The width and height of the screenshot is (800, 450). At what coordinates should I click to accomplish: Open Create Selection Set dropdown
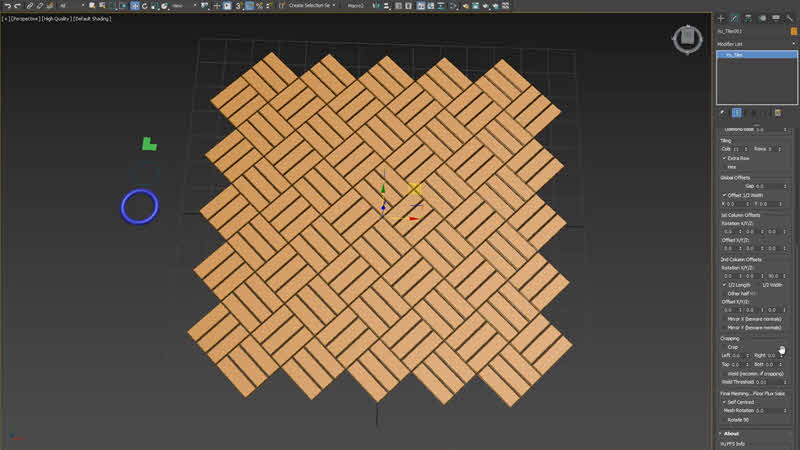click(310, 6)
